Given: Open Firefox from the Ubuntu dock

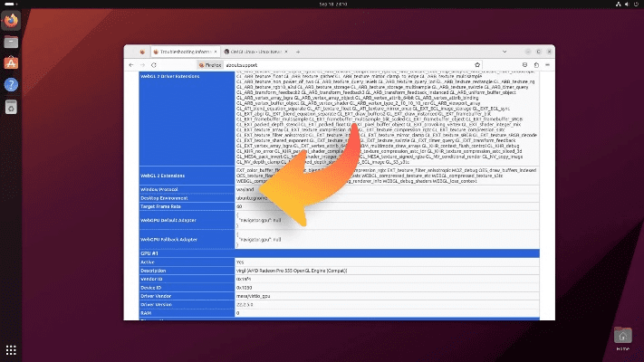Looking at the screenshot, I should (11, 19).
